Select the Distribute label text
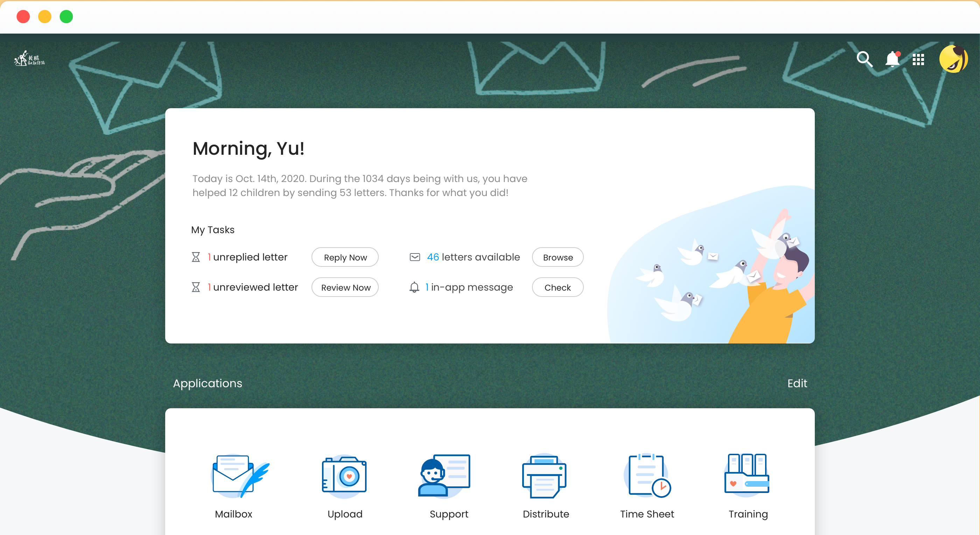 [x=546, y=514]
